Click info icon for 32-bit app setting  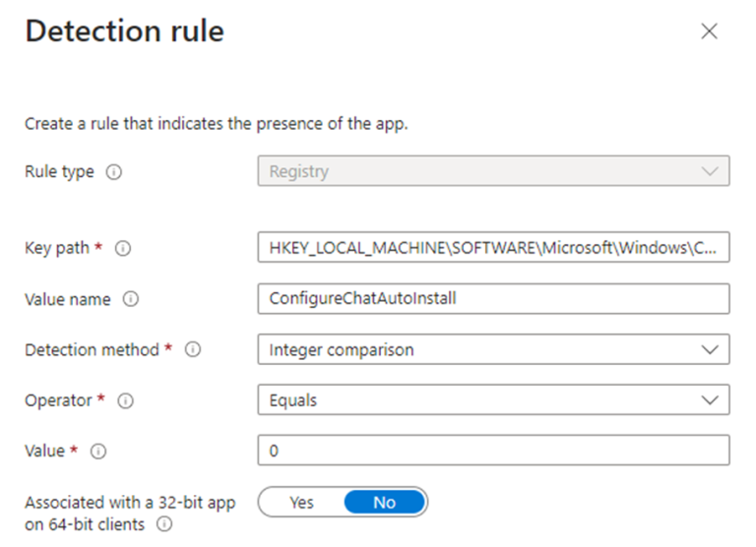tap(164, 524)
